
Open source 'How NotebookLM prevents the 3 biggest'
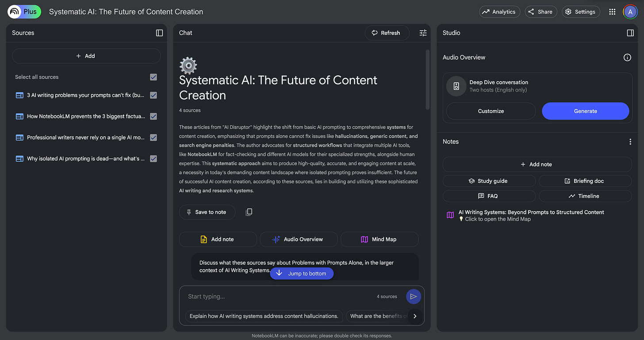tap(85, 116)
